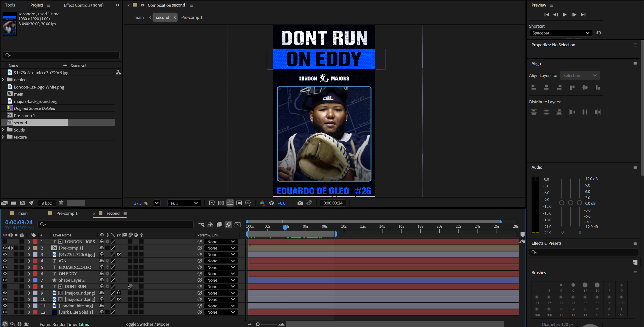Screen dimensions: 644x327
Task: Navigate to main in composition breadcrumb
Action: point(139,17)
